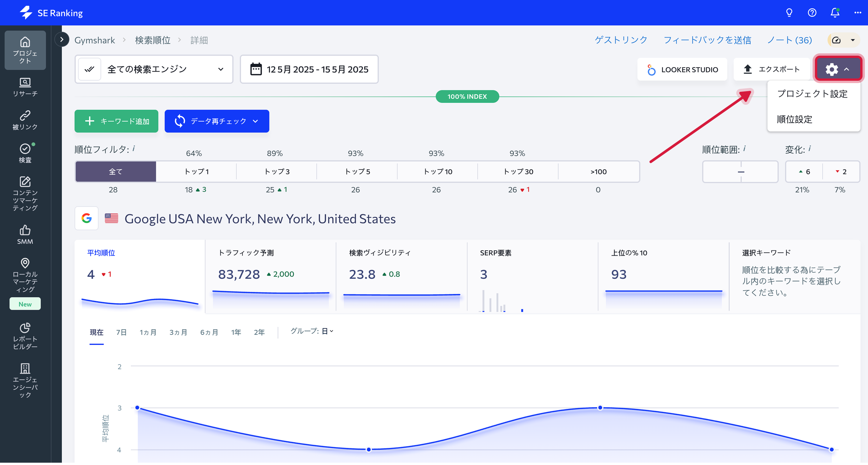
Task: Open the help question mark icon
Action: (x=812, y=13)
